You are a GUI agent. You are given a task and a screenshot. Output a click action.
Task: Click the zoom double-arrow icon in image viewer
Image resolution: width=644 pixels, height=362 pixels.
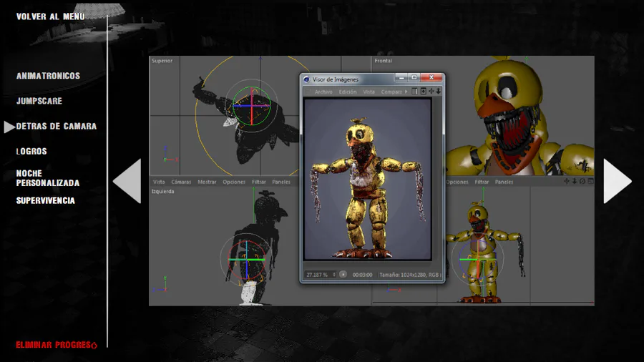click(x=439, y=91)
